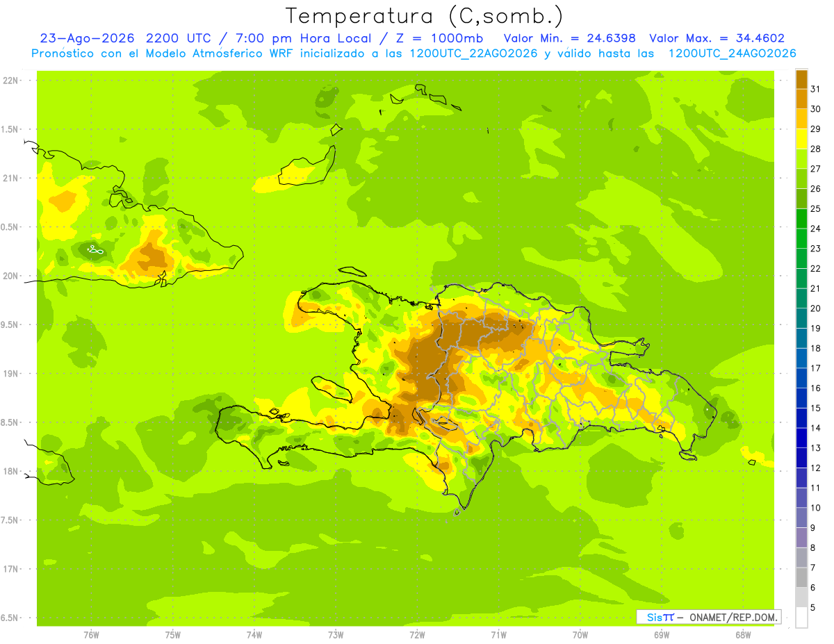Click the "18N" latitude axis label
Screen dimensions: 834x644
(x=10, y=472)
